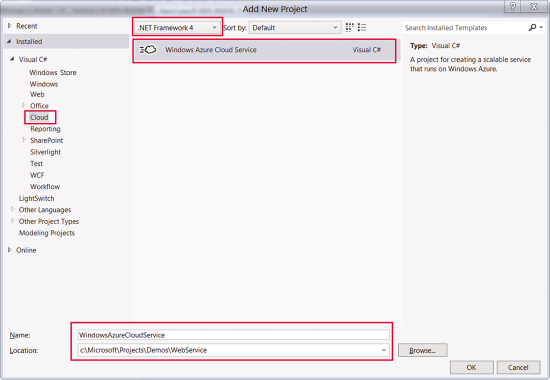The image size is (550, 380).
Task: Click the Cancel button
Action: tap(518, 367)
